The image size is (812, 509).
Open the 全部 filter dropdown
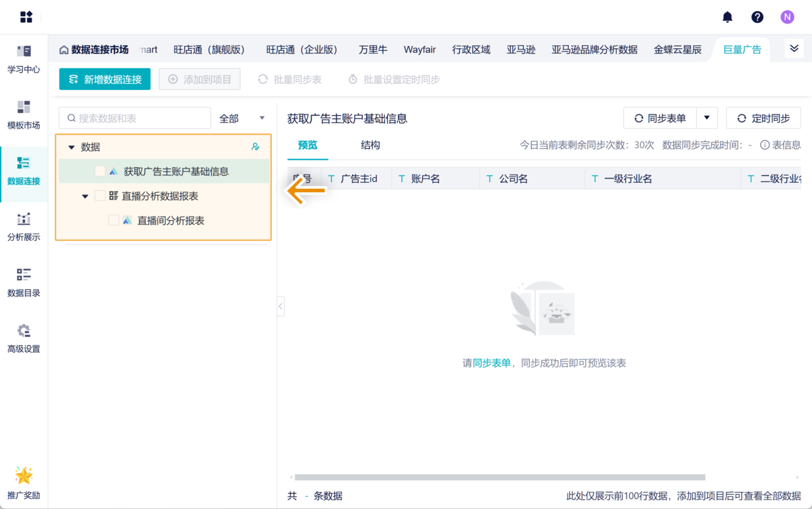242,118
